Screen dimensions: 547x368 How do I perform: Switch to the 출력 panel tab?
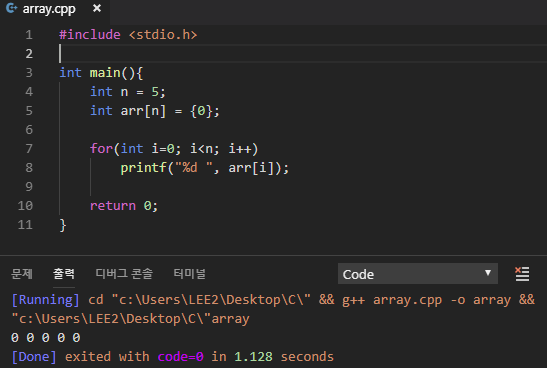point(64,274)
